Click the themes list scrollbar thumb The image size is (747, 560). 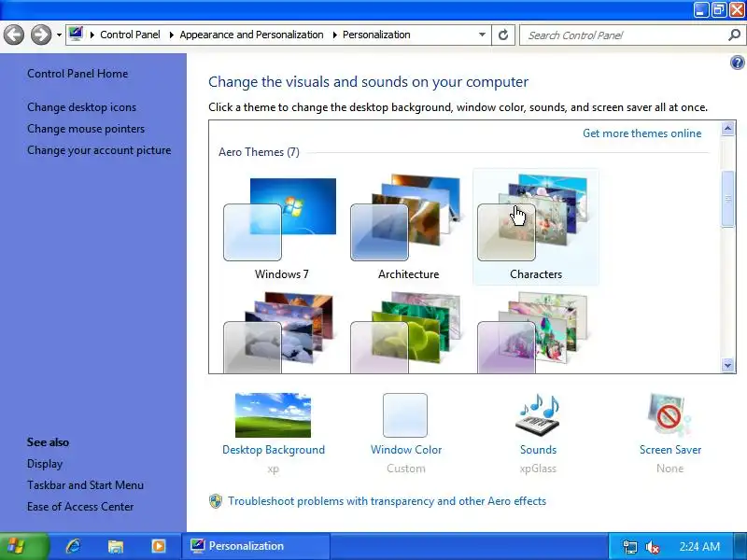[727, 198]
